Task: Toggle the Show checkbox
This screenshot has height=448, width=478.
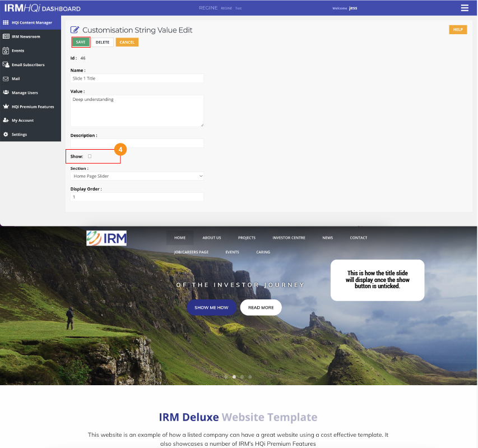Action: click(x=90, y=156)
